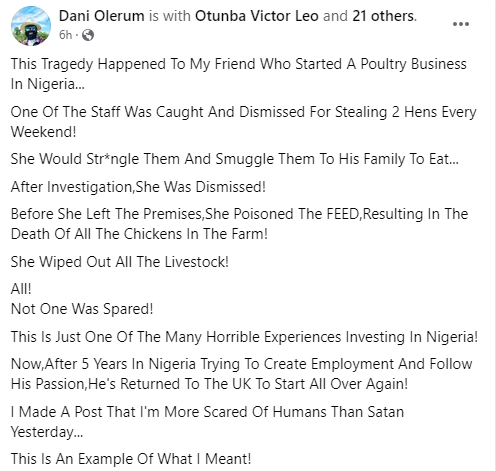The image size is (496, 471).
Task: Click the 'Not One Was Spared!' line
Action: click(x=82, y=309)
